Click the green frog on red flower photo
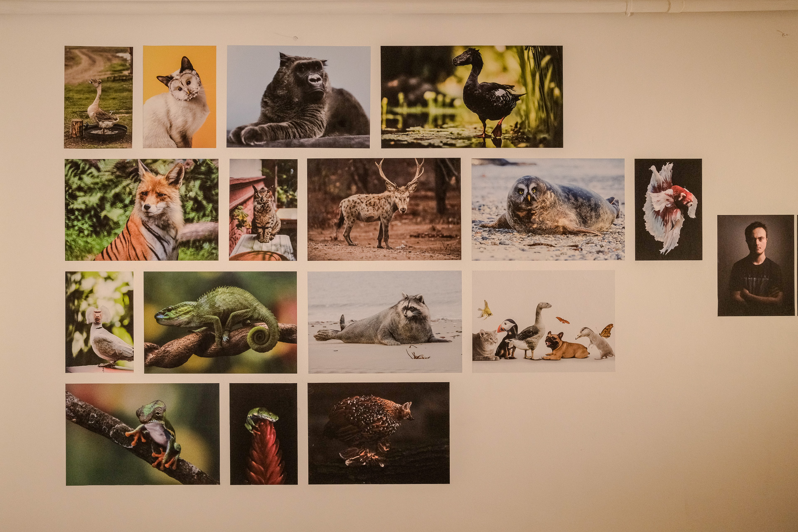Screen dimensions: 798x532 coord(263,433)
